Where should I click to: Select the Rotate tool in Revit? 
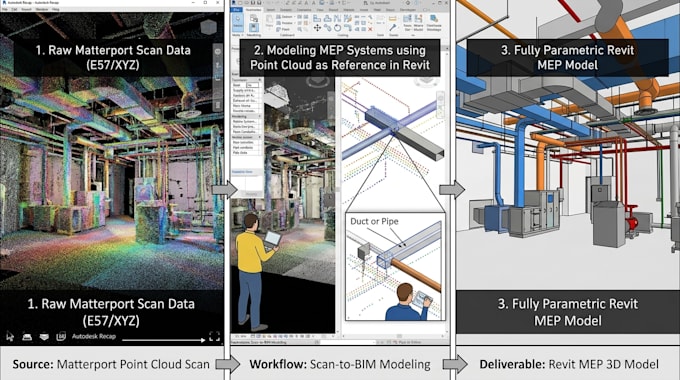tap(337, 28)
